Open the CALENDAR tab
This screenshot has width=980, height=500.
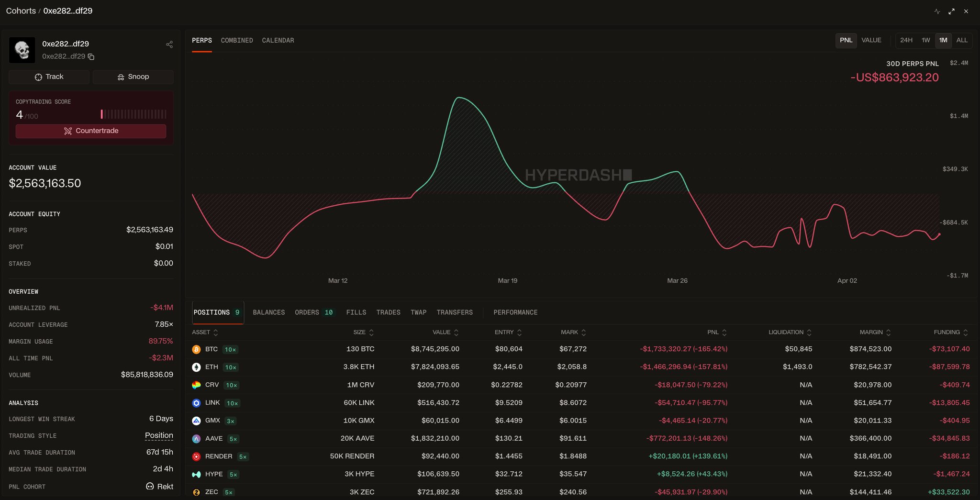[x=278, y=41]
